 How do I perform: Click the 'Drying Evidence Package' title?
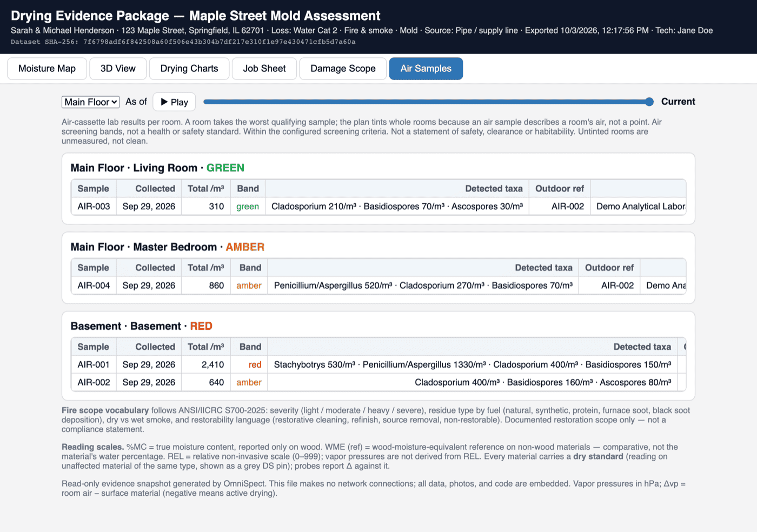click(196, 16)
